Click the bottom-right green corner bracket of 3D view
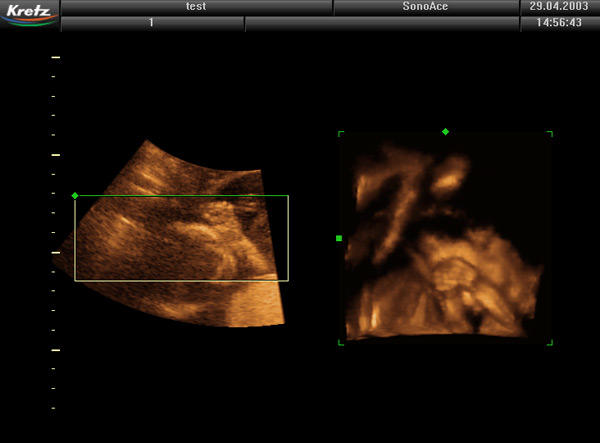 click(550, 342)
